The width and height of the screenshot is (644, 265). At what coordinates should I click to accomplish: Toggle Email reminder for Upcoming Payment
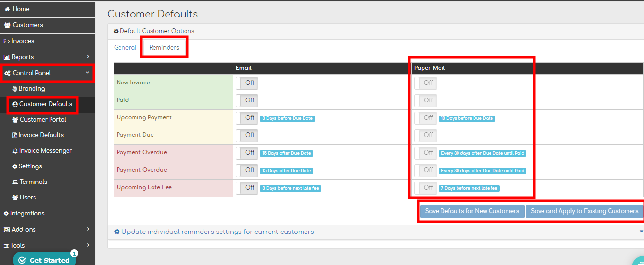(x=247, y=118)
